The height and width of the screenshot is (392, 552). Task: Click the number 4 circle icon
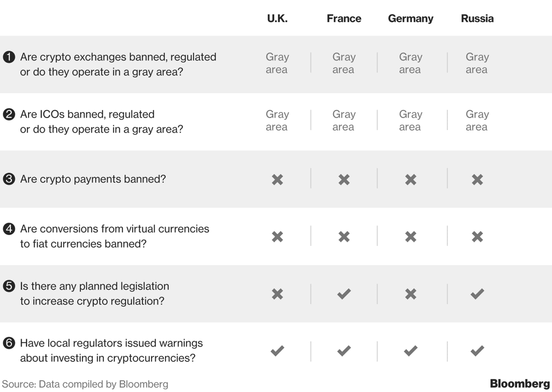click(x=9, y=229)
